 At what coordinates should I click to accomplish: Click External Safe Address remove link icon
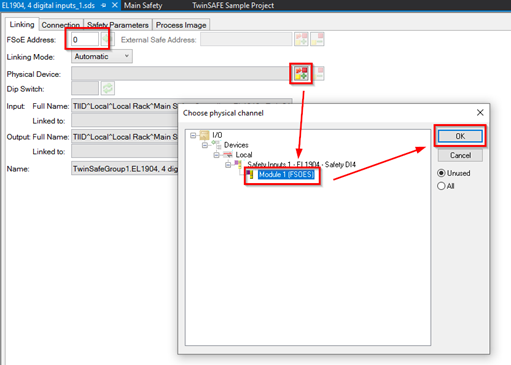coord(317,39)
